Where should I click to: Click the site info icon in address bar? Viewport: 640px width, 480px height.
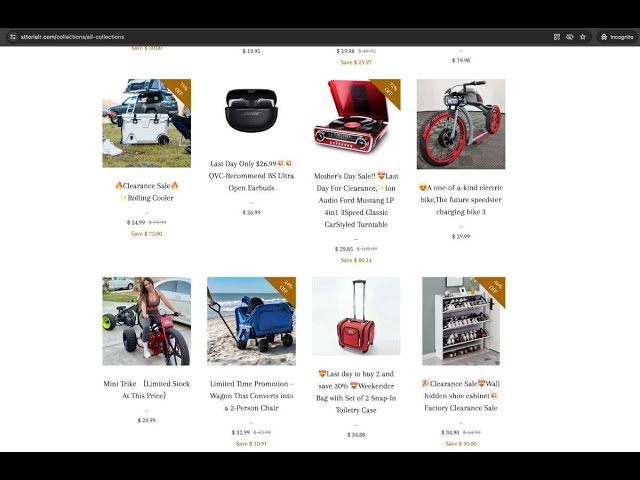coord(13,37)
